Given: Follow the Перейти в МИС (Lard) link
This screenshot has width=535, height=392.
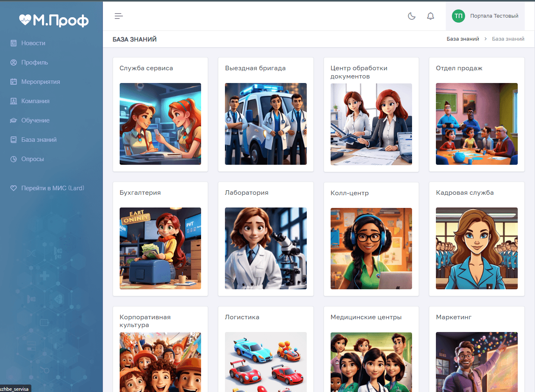Looking at the screenshot, I should point(52,188).
